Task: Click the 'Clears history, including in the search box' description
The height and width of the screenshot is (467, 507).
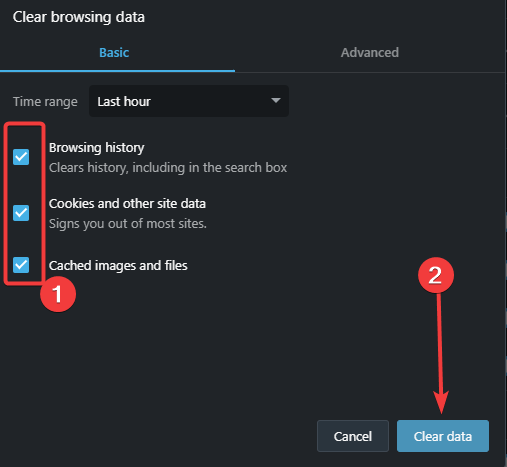Action: tap(168, 168)
